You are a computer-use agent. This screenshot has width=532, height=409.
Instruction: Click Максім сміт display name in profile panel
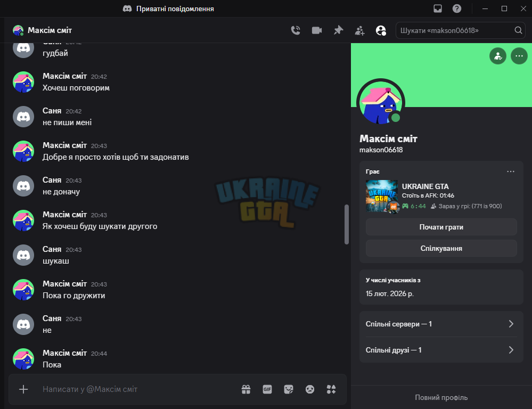388,138
